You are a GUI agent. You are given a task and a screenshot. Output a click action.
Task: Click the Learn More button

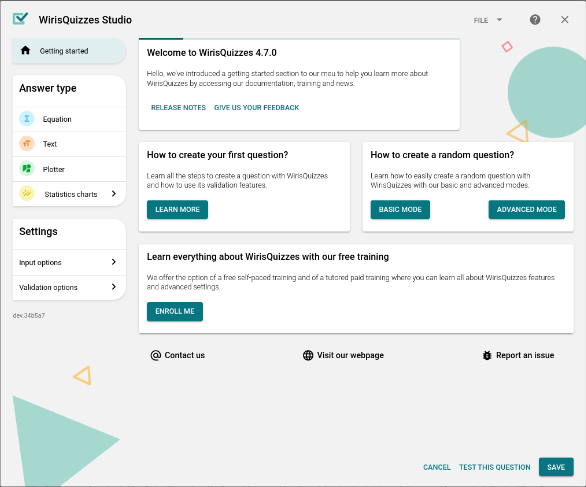point(177,210)
